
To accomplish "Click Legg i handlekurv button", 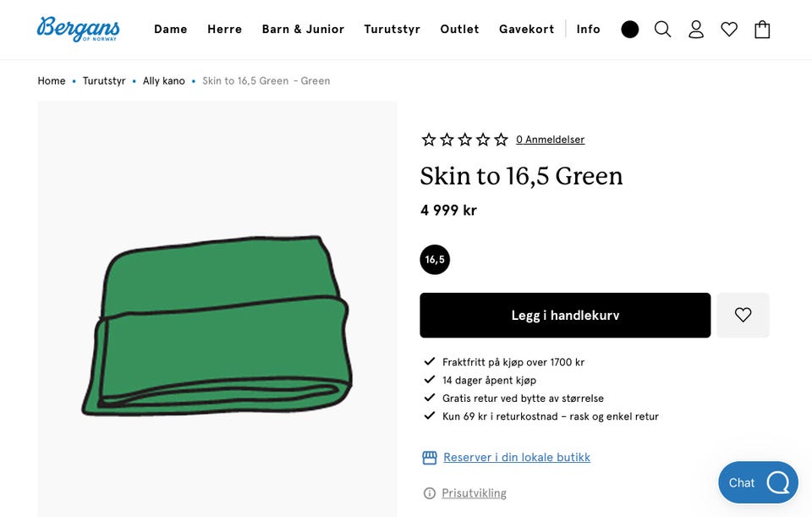I will click(x=565, y=315).
